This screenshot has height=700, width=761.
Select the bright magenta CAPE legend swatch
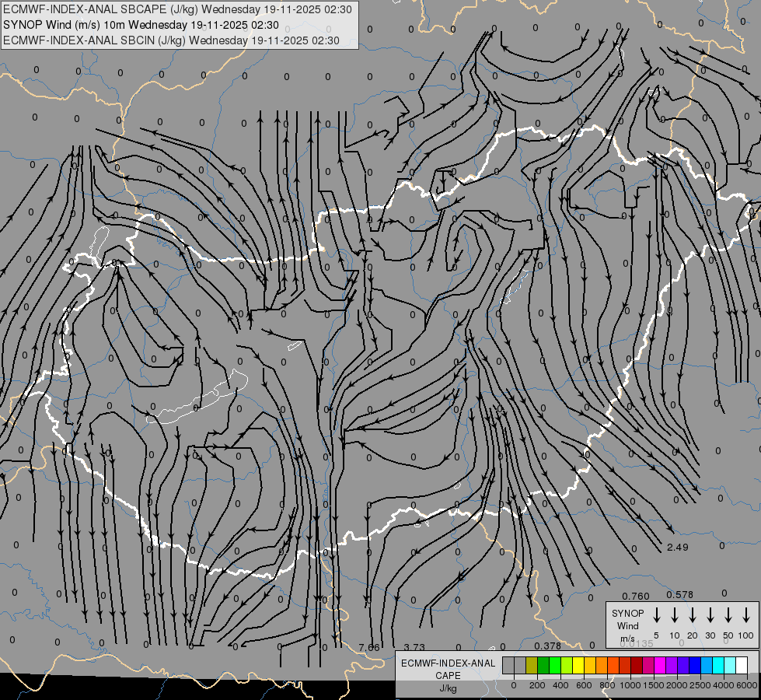click(661, 665)
